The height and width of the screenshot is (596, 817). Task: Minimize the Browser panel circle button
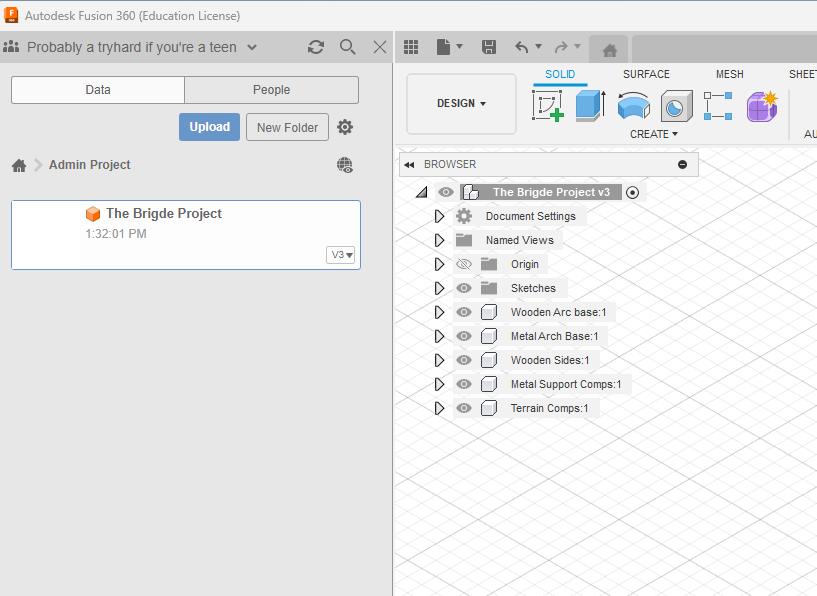682,165
